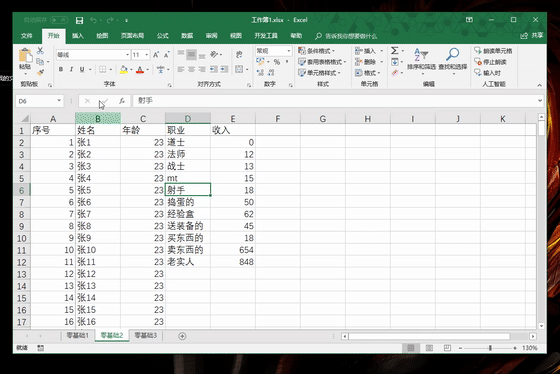Screen dimensions: 560x374
Task: Open the number format 常规 dropdown
Action: (x=288, y=51)
